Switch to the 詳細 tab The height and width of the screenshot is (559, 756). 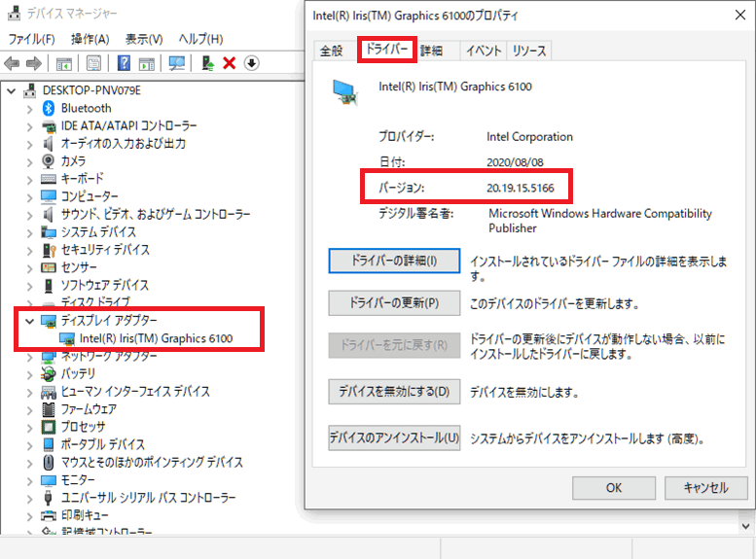click(x=432, y=51)
